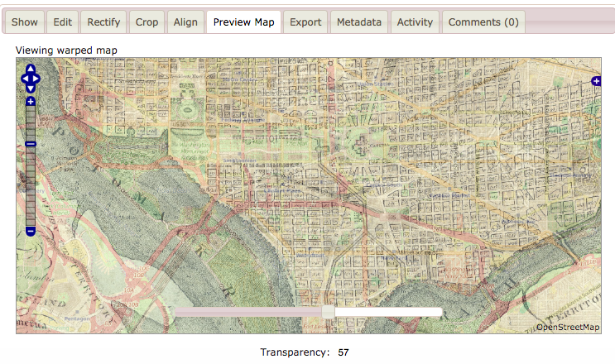The image size is (615, 364).
Task: Switch to the Export tab
Action: (x=305, y=22)
